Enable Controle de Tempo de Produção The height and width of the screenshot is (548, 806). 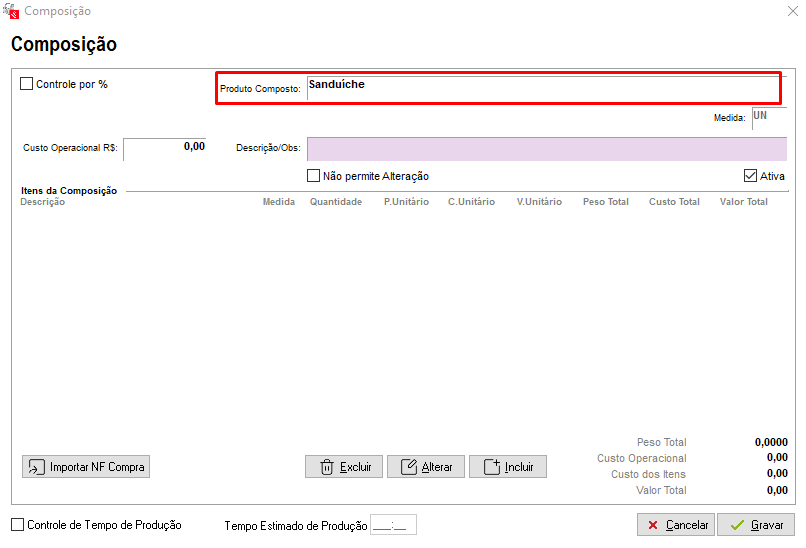(17, 524)
